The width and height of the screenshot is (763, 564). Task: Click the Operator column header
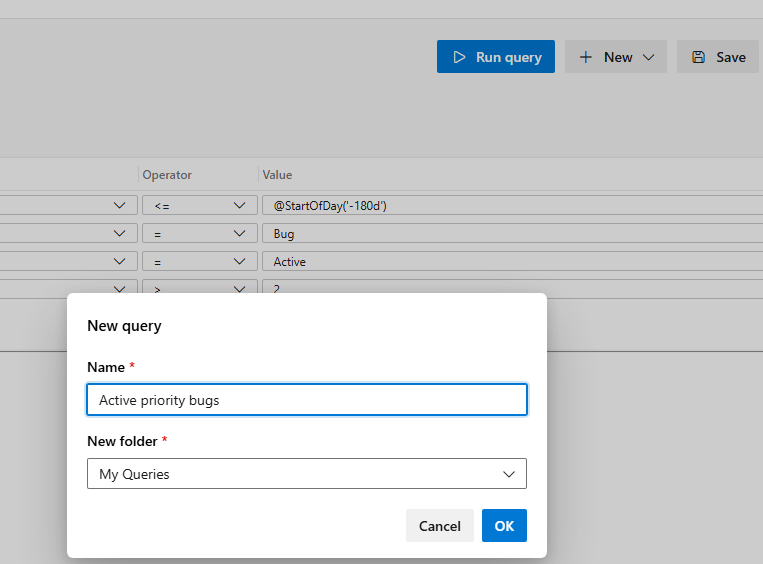(x=167, y=175)
